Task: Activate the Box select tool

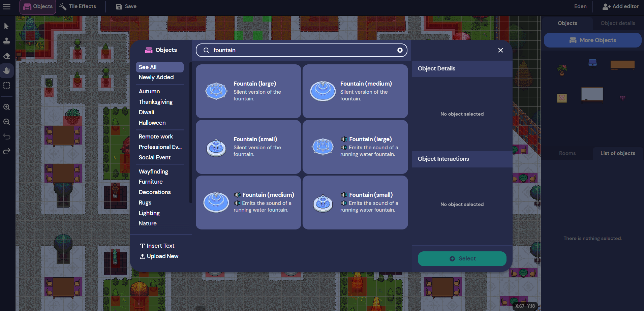Action: (6, 86)
